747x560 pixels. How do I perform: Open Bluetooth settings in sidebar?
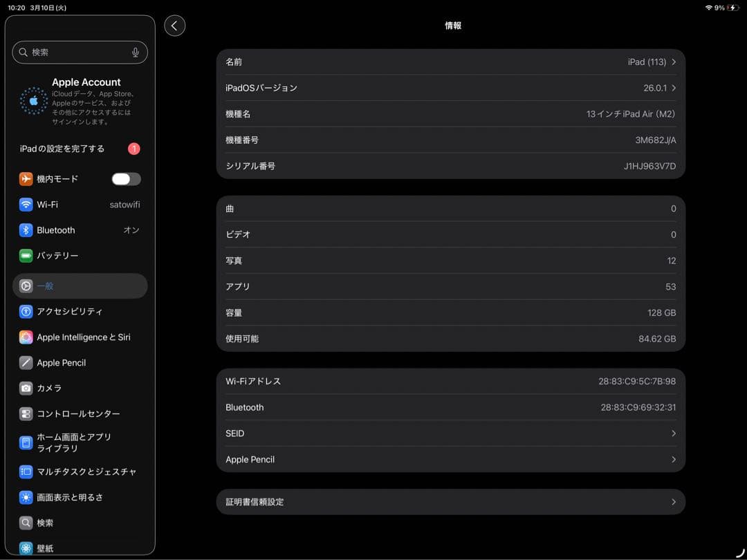pyautogui.click(x=80, y=230)
